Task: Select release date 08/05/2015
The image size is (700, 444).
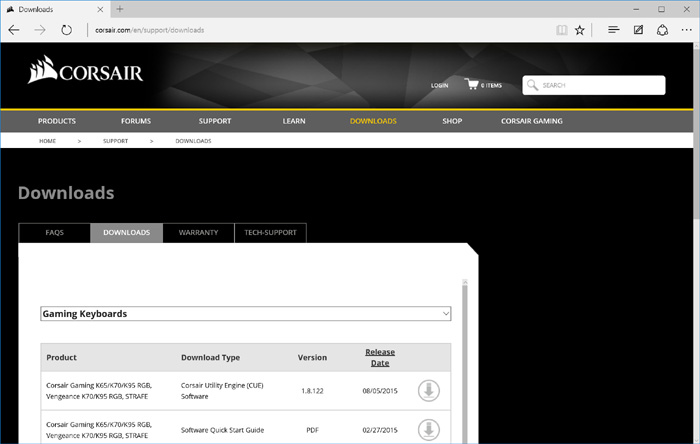Action: coord(380,391)
